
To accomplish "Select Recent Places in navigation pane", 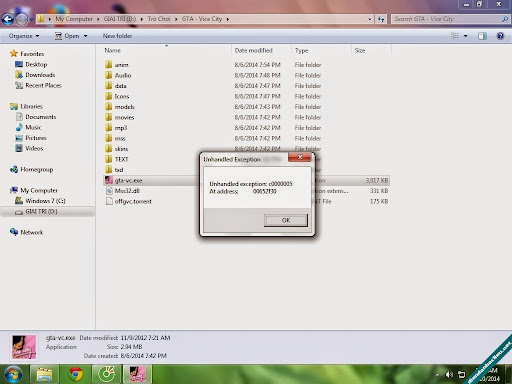I will (x=38, y=85).
